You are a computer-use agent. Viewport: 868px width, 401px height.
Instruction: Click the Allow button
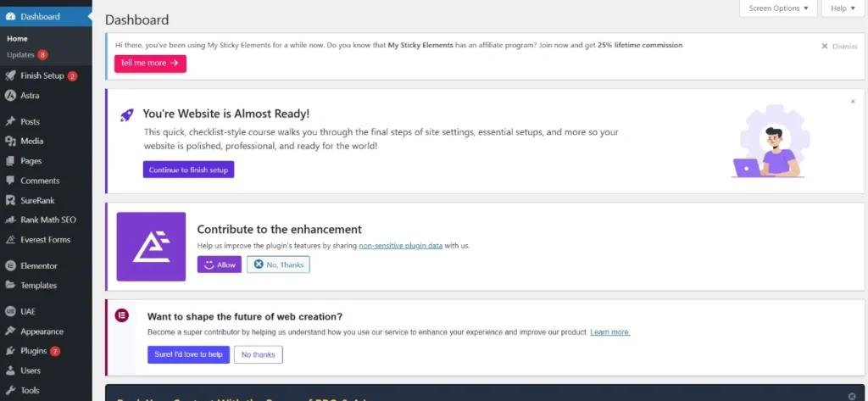[x=220, y=265]
